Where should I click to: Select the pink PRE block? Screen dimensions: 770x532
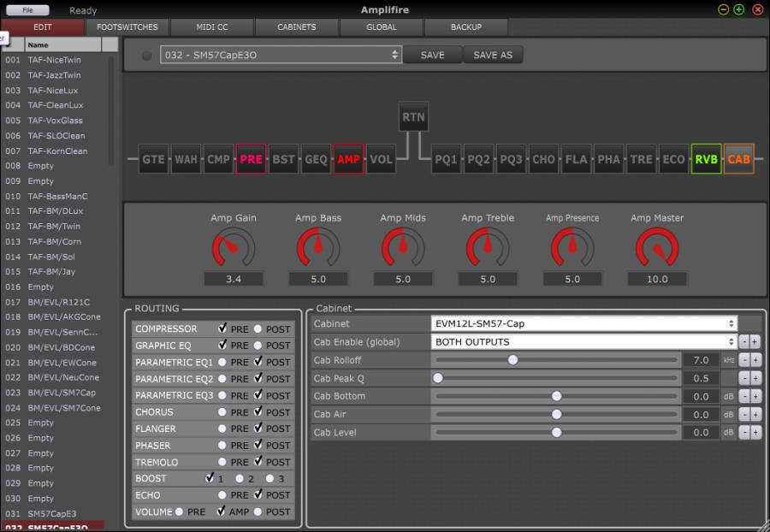point(251,159)
